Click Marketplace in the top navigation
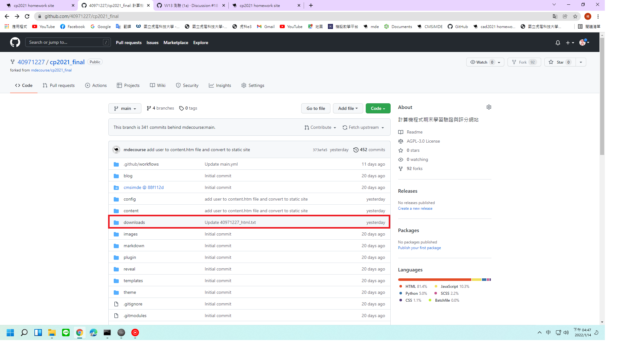The image size is (642, 364). (x=175, y=43)
